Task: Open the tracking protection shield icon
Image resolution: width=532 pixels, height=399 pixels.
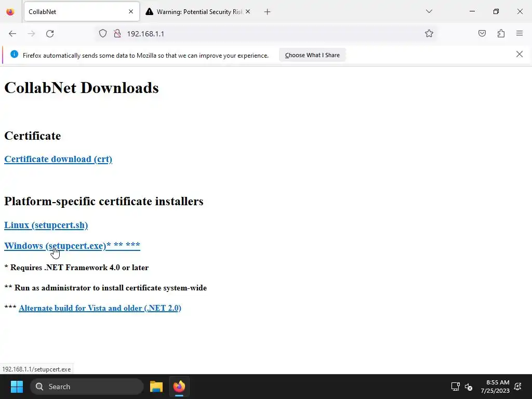Action: tap(103, 33)
